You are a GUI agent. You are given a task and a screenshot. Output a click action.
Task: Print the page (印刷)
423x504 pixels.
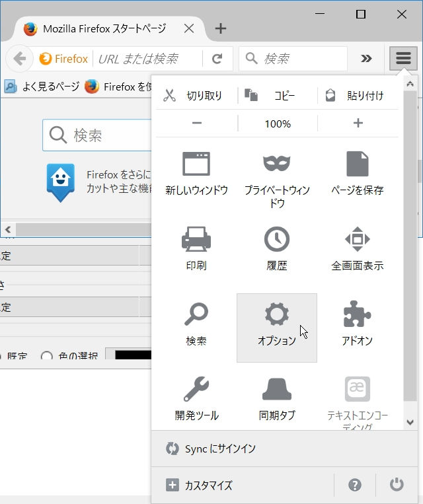tap(196, 249)
